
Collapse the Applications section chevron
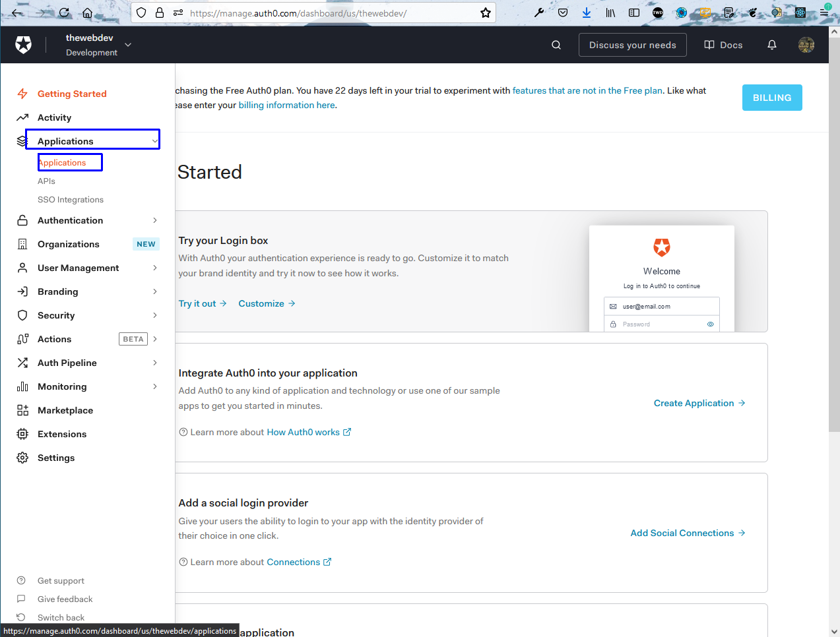pyautogui.click(x=154, y=140)
